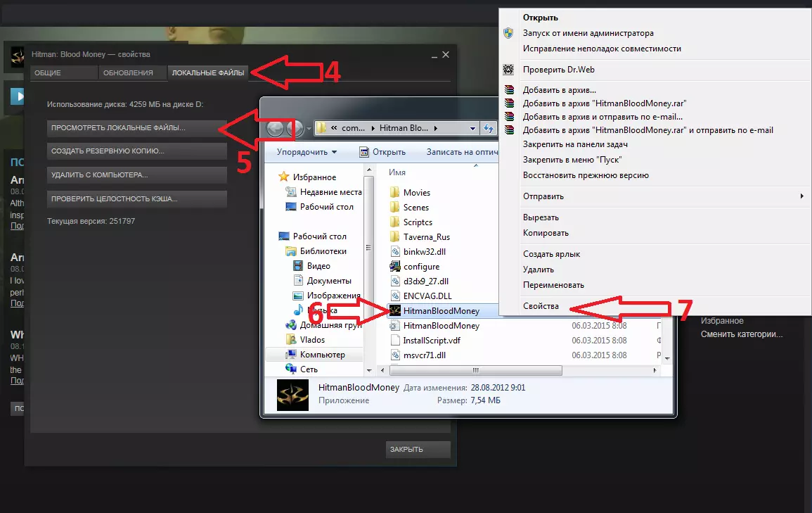Click the Видео library icon
This screenshot has width=812, height=513.
(x=298, y=266)
